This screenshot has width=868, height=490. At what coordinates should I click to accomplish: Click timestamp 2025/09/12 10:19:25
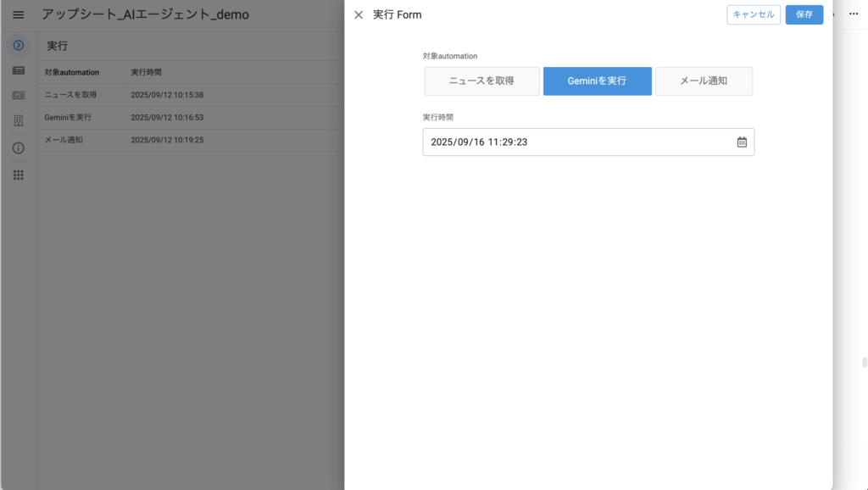pyautogui.click(x=167, y=140)
